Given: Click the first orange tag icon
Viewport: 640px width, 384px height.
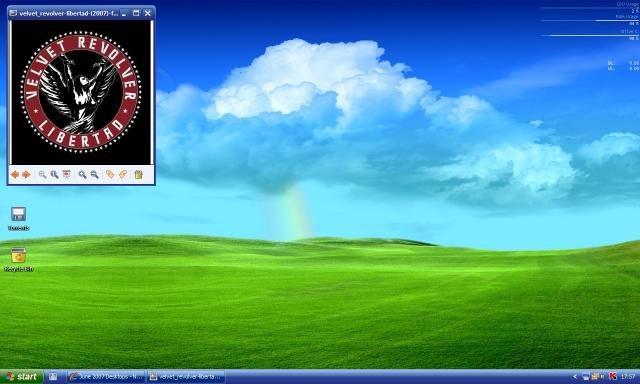Looking at the screenshot, I should click(110, 174).
